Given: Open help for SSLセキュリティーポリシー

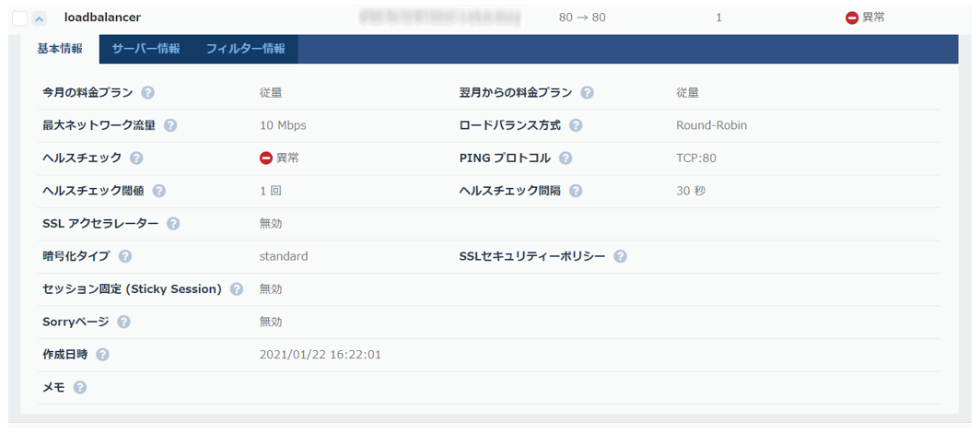Looking at the screenshot, I should click(x=620, y=257).
